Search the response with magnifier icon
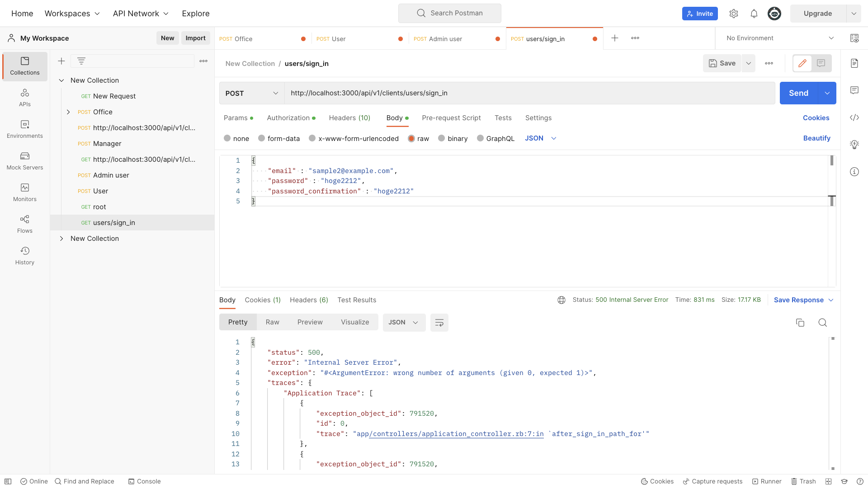 (822, 323)
